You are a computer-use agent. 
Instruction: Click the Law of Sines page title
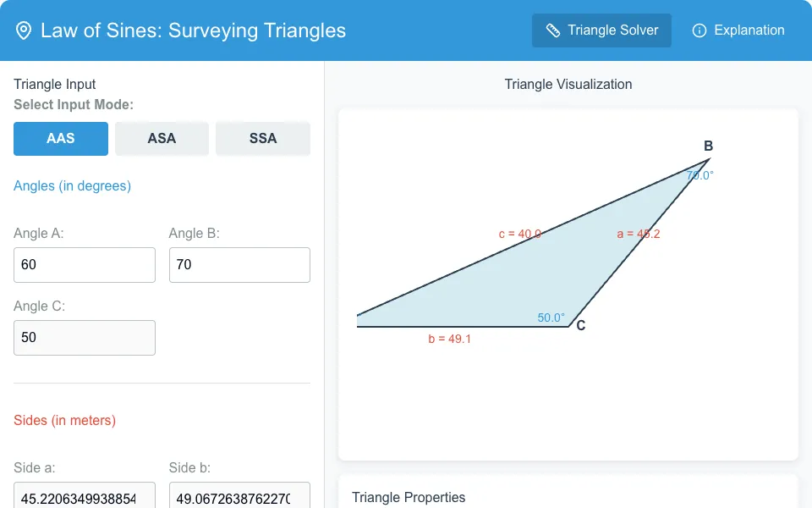[x=193, y=30]
